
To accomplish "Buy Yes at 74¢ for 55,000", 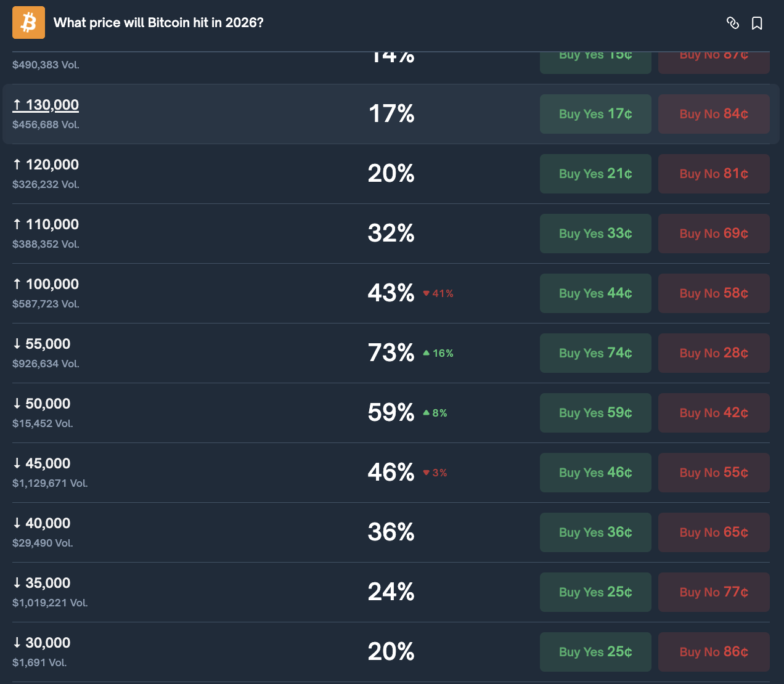I will 595,353.
